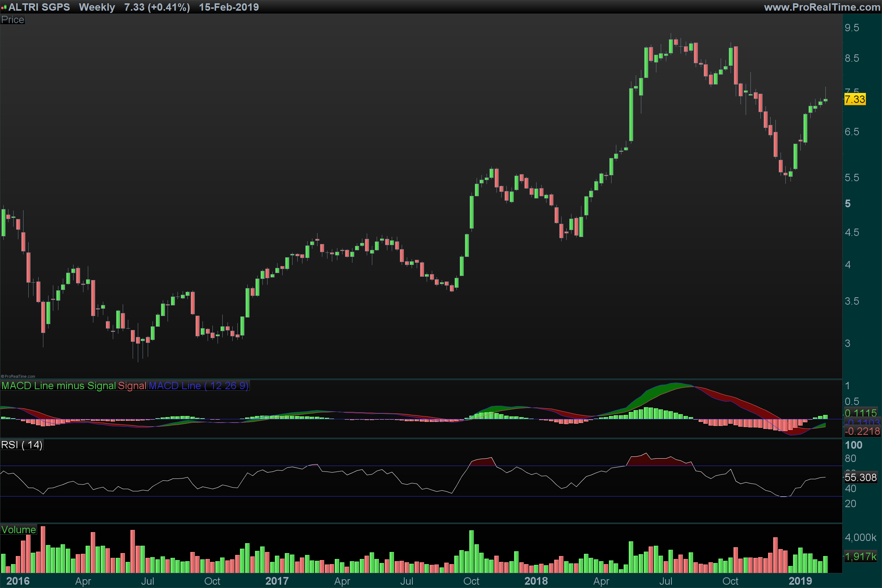The width and height of the screenshot is (882, 588).
Task: Click the 2019 year marker on the time axis
Action: [800, 581]
